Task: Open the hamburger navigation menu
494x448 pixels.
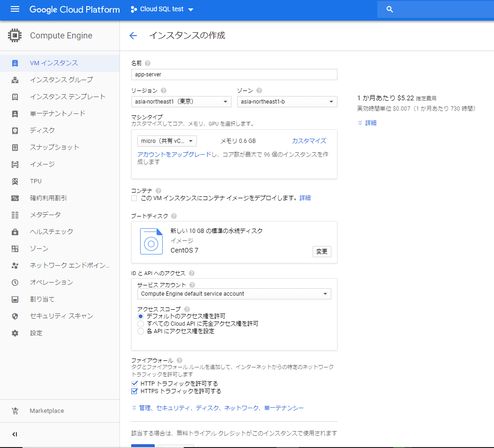Action: pos(15,9)
